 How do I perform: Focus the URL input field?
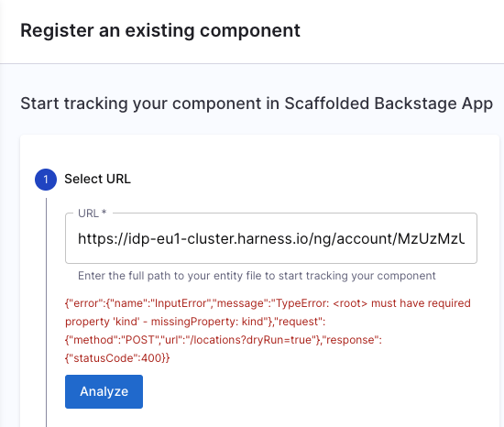[271, 238]
